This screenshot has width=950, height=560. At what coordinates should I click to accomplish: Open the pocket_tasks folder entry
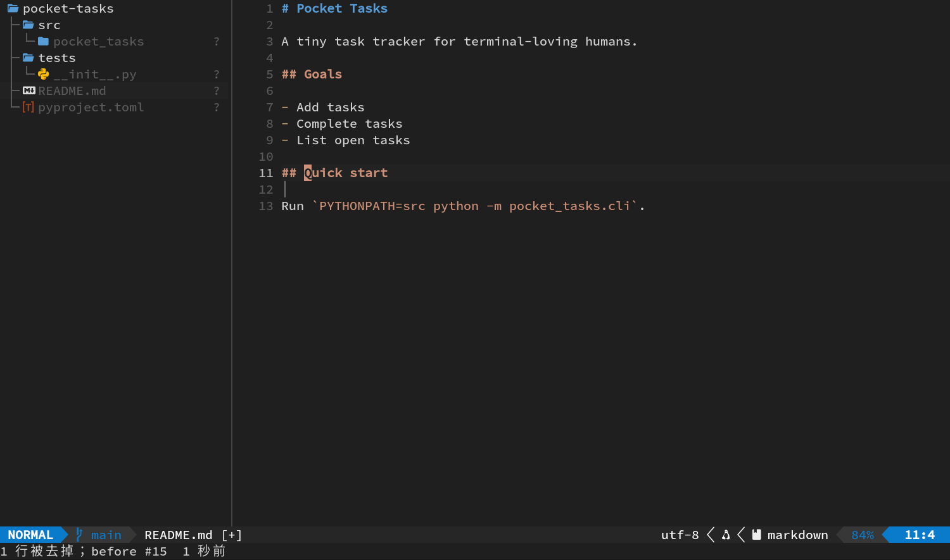(x=99, y=42)
